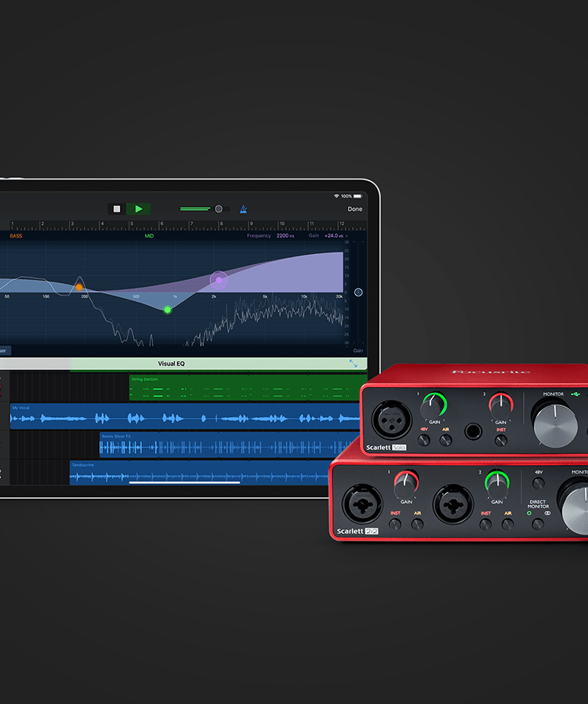This screenshot has height=704, width=588.
Task: Tap the iPad battery status icon
Action: tap(358, 196)
